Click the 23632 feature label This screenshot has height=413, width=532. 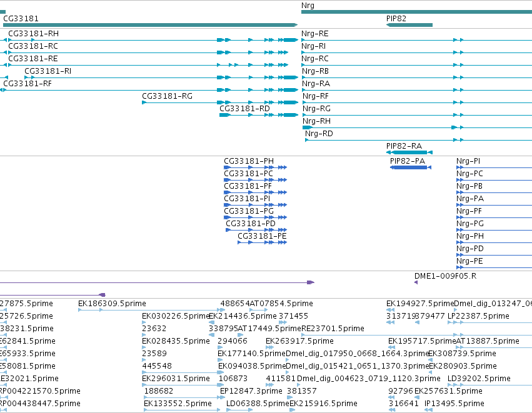click(x=154, y=329)
